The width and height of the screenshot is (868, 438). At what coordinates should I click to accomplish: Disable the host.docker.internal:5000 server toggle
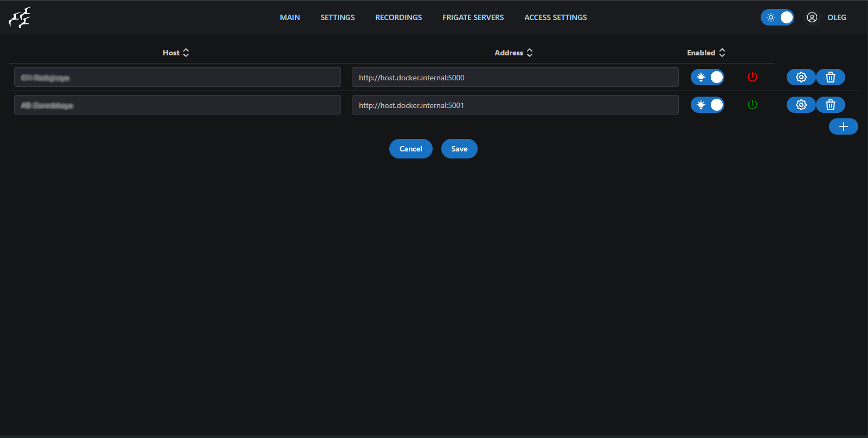tap(707, 77)
